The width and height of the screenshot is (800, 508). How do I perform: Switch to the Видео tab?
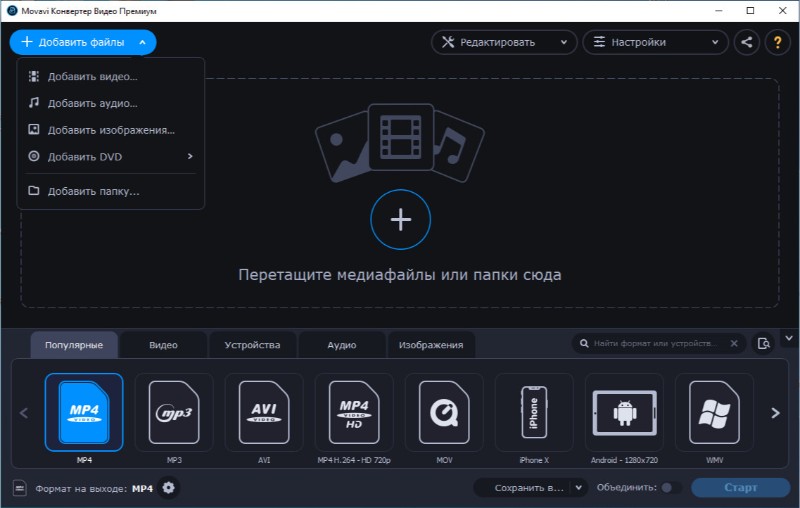pyautogui.click(x=163, y=345)
